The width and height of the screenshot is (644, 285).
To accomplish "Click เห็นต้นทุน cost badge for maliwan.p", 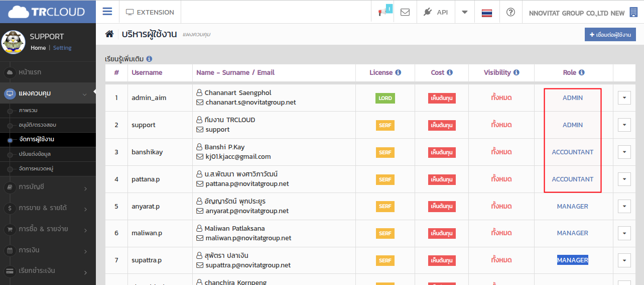I will coord(442,233).
